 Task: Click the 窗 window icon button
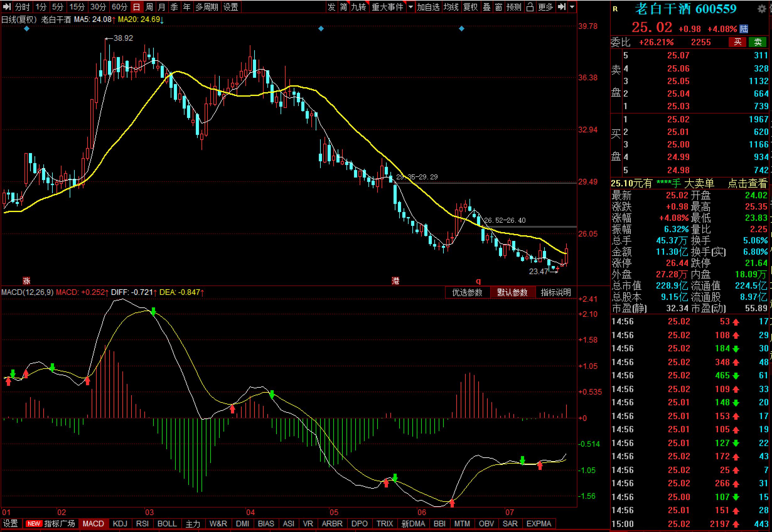[x=499, y=7]
